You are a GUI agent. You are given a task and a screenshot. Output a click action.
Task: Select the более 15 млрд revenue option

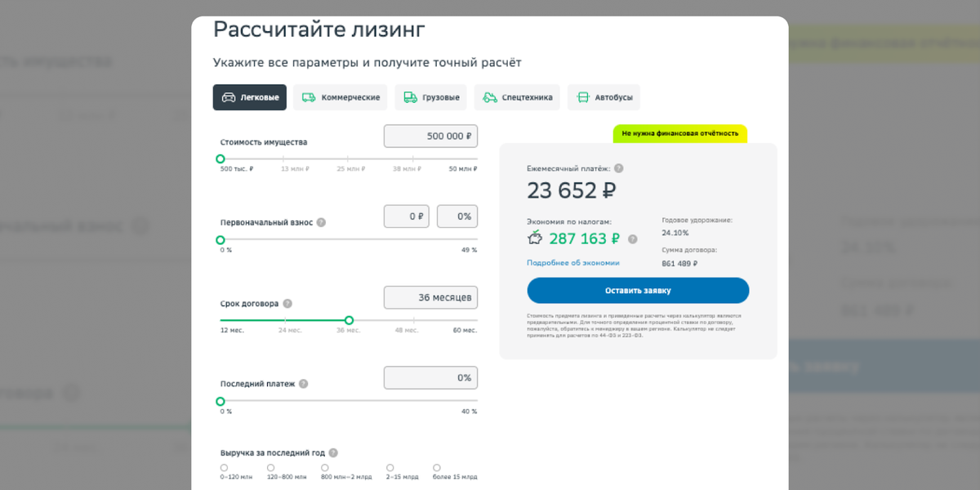pos(438,466)
